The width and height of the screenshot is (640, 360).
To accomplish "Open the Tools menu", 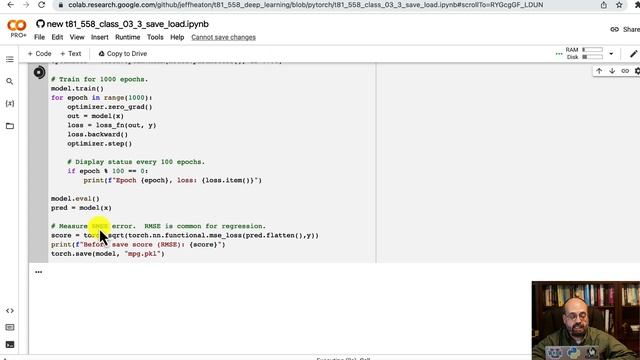I will point(155,37).
